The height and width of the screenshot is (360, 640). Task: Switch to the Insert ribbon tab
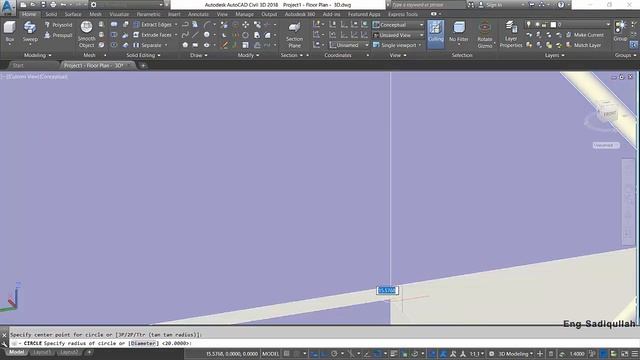174,14
